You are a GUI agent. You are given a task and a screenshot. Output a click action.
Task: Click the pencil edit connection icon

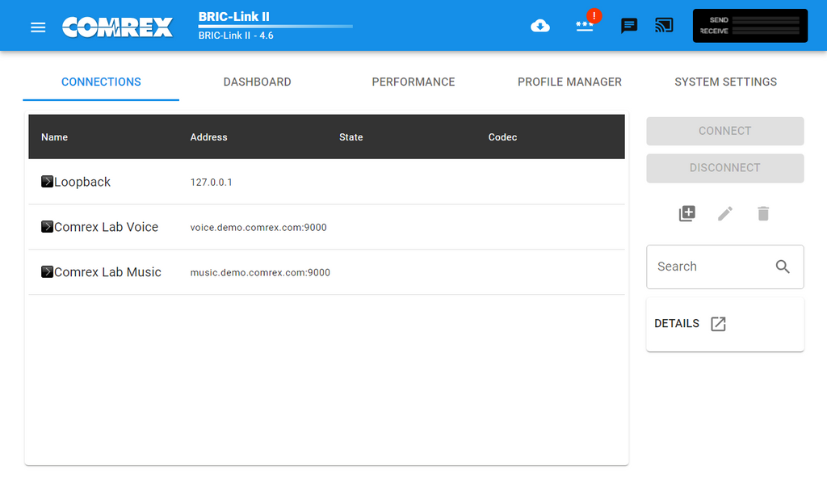click(x=725, y=214)
